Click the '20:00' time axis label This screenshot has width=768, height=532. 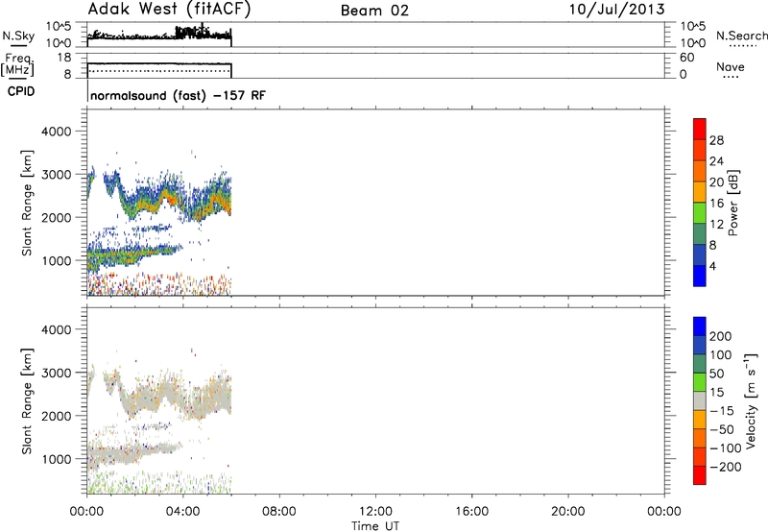[568, 512]
